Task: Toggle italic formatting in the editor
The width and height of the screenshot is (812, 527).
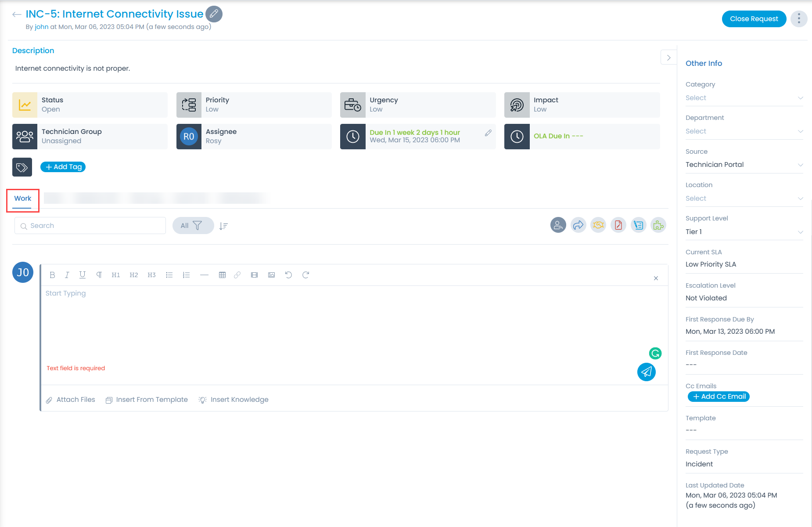Action: tap(67, 275)
